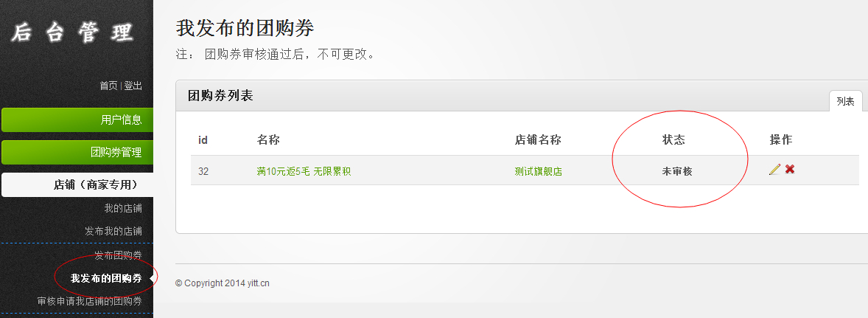Switch to the 列表 tab

pyautogui.click(x=845, y=101)
